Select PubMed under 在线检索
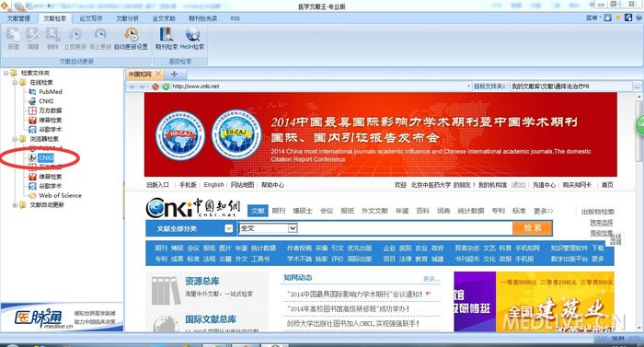 [50, 92]
